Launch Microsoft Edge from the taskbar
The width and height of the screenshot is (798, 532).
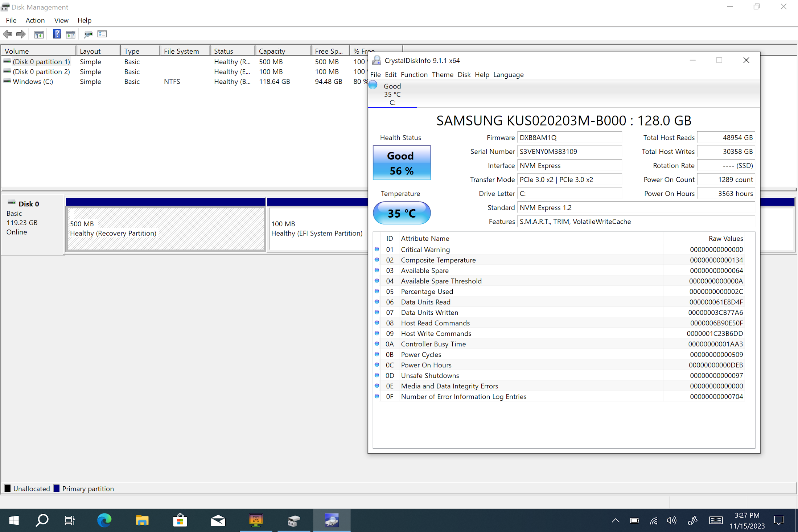coord(104,520)
